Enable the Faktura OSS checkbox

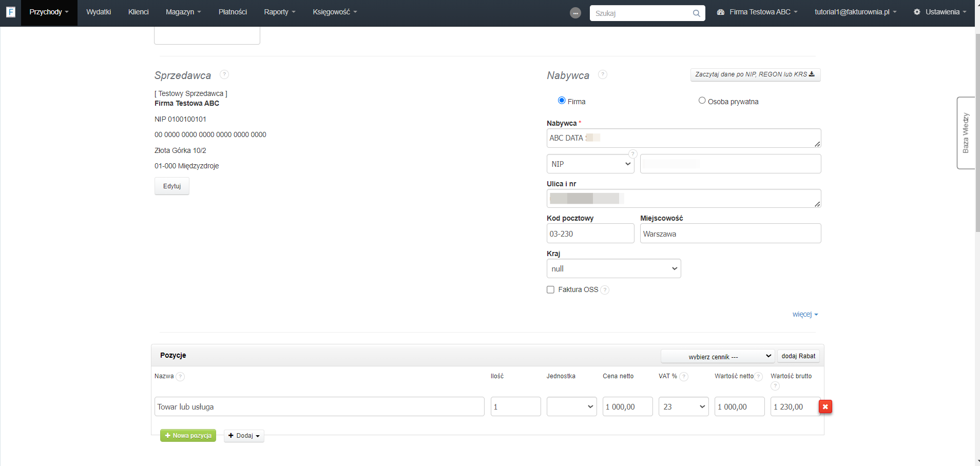[x=550, y=290]
